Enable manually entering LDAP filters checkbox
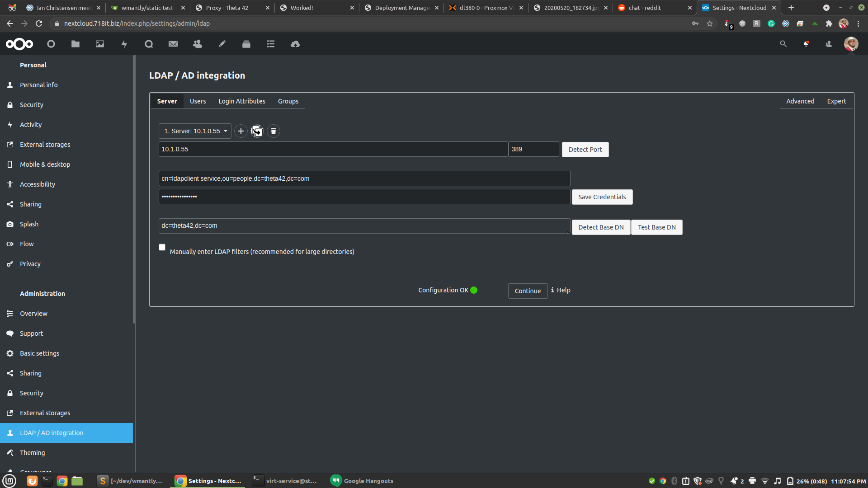Viewport: 868px width, 488px height. (x=162, y=247)
